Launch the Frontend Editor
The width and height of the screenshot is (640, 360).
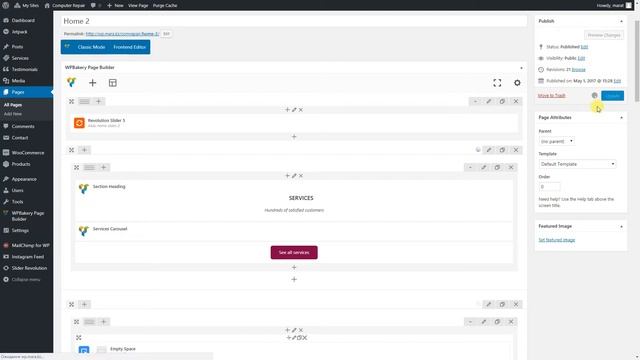(x=129, y=47)
